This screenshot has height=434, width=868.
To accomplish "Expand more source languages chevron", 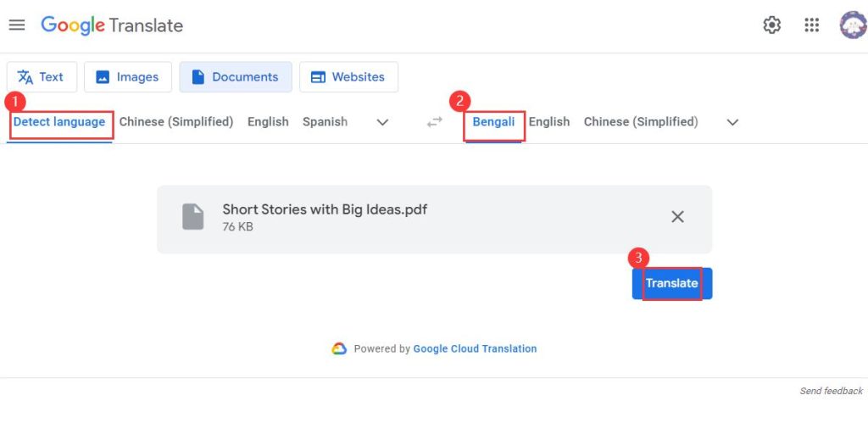I will 382,122.
